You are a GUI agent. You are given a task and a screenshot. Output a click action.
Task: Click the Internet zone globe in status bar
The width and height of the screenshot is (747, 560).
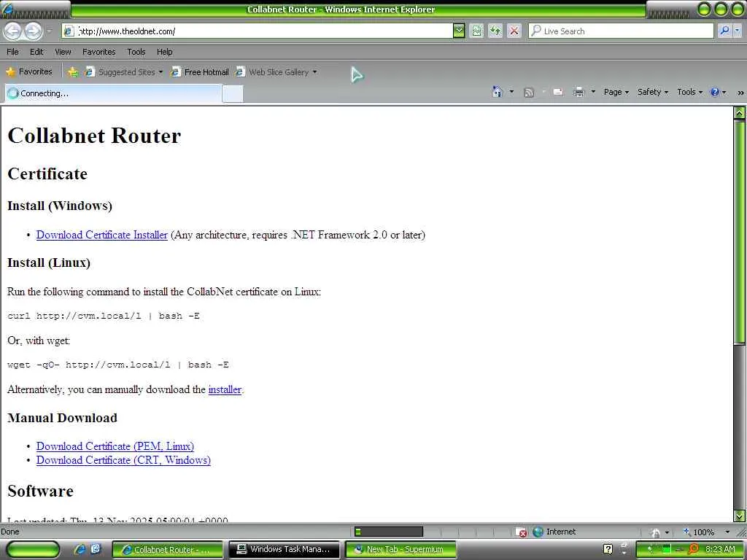[x=538, y=532]
